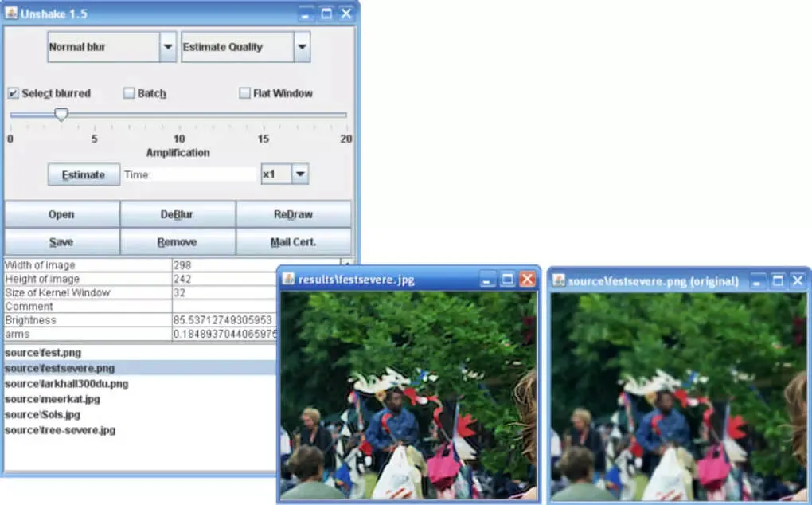Remove the selected image from the list
This screenshot has width=812, height=505.
(178, 241)
